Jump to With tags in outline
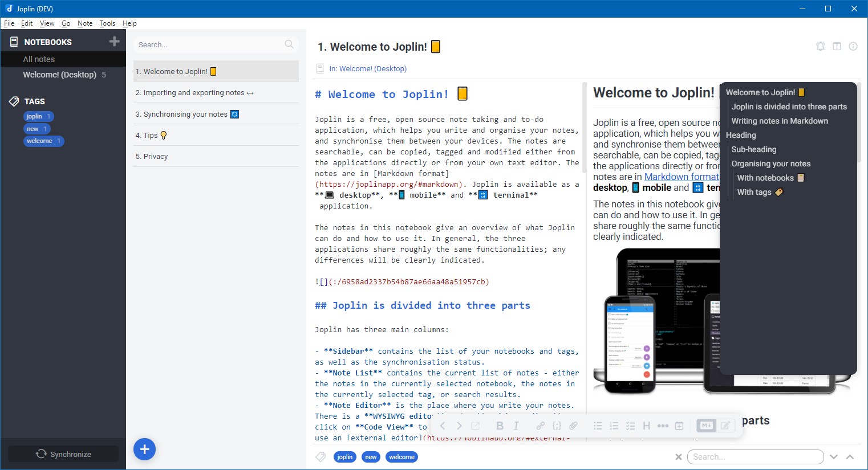This screenshot has height=470, width=868. [x=760, y=192]
